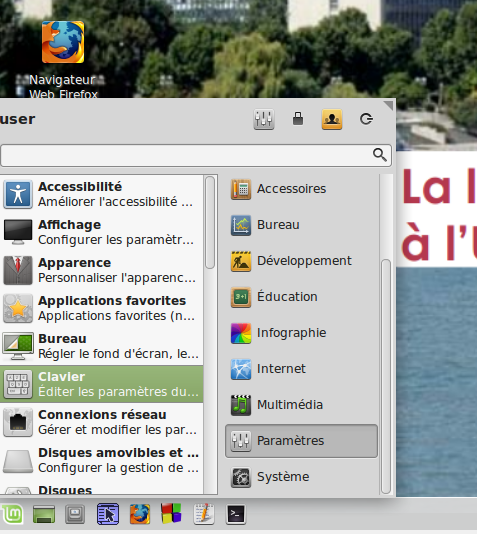Launch Firefox from the panel launcher
477x534 pixels.
tap(140, 514)
